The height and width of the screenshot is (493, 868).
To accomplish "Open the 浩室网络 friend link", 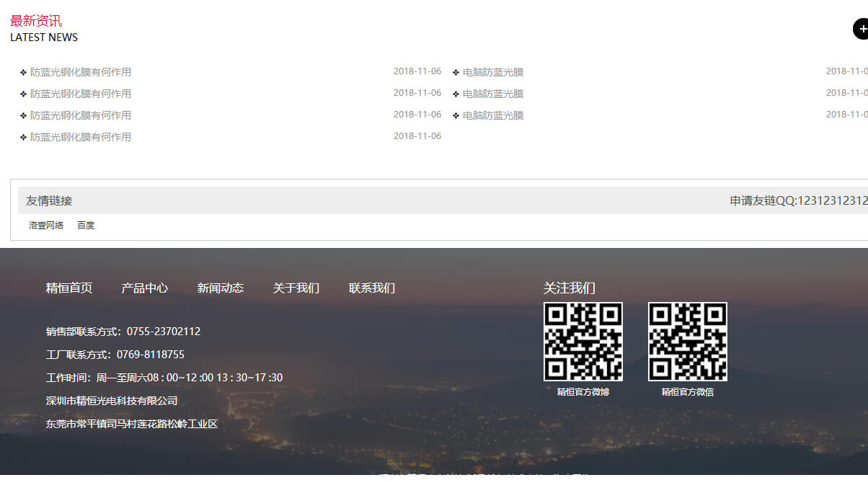I will pos(45,225).
